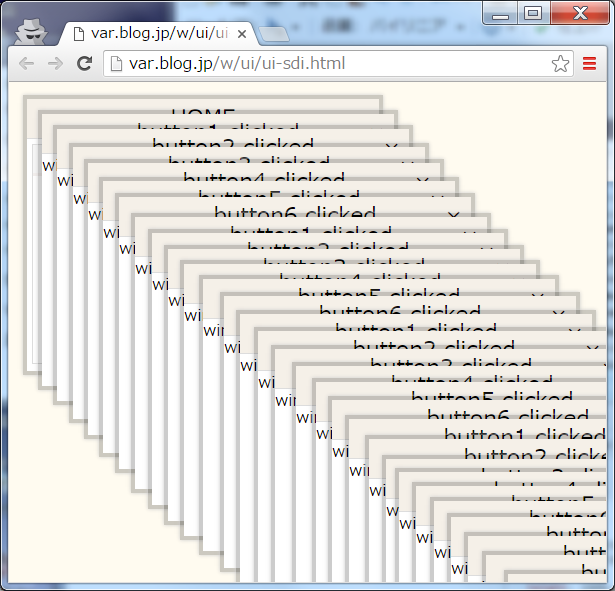Click the forward navigation arrow
Screen dimensions: 615x591
pyautogui.click(x=55, y=64)
